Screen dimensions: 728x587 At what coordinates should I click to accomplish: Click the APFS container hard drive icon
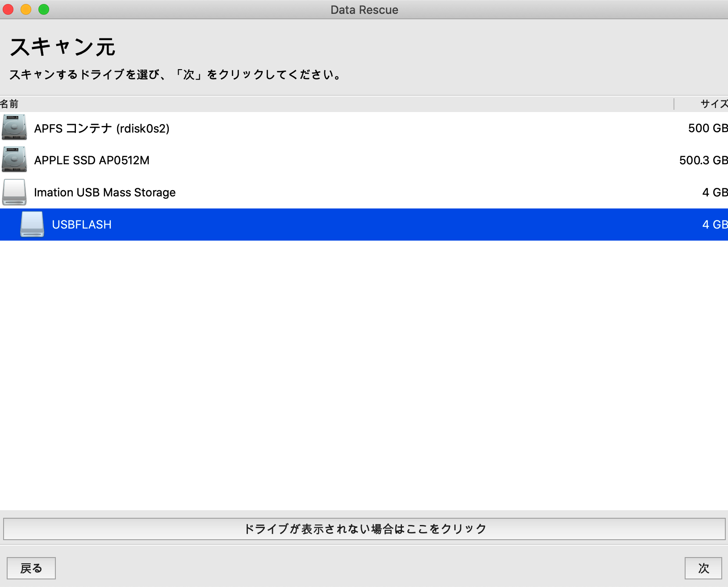pos(14,128)
